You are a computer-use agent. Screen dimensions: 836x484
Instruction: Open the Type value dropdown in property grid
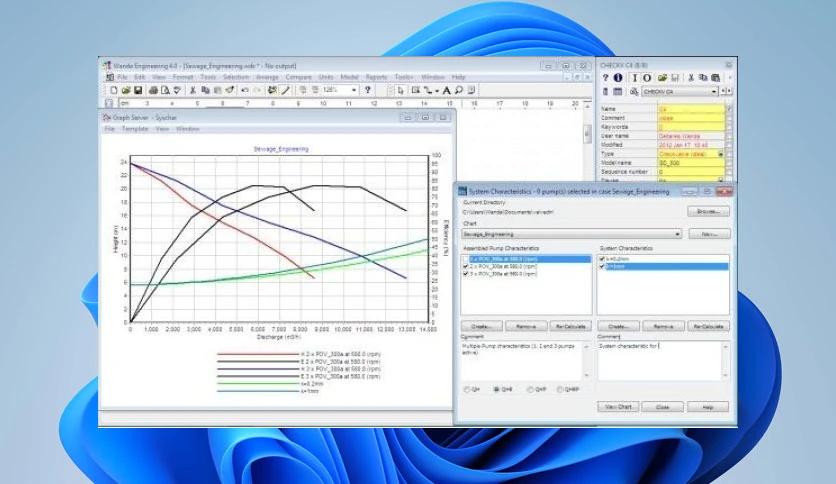point(720,154)
